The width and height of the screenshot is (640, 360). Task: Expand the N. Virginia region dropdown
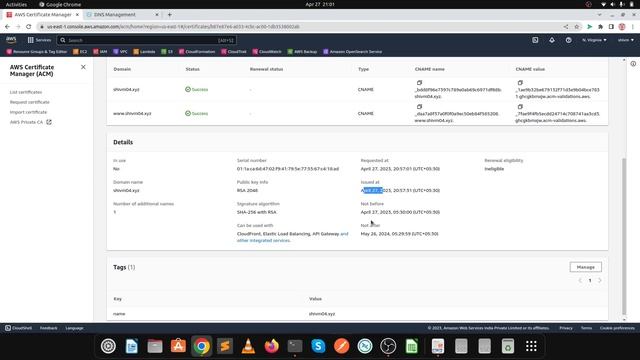tap(594, 40)
